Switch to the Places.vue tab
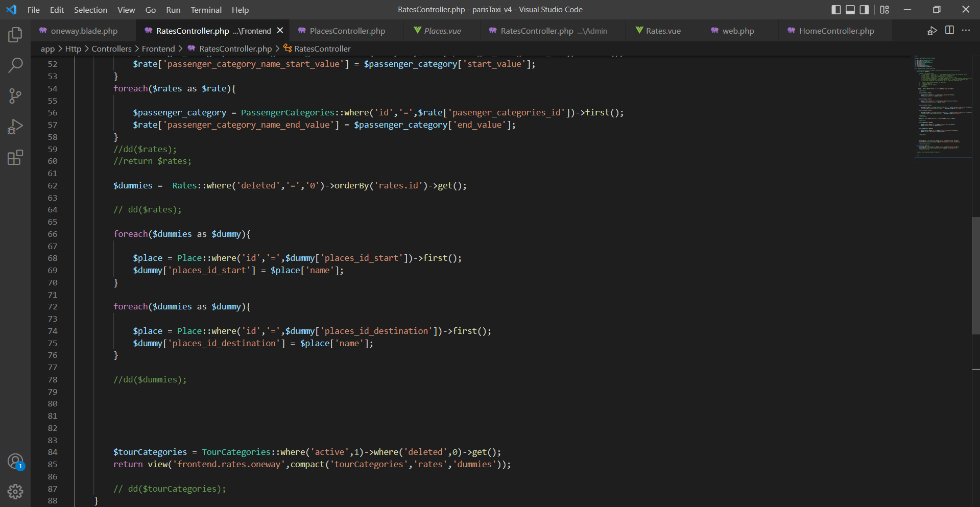 tap(442, 31)
